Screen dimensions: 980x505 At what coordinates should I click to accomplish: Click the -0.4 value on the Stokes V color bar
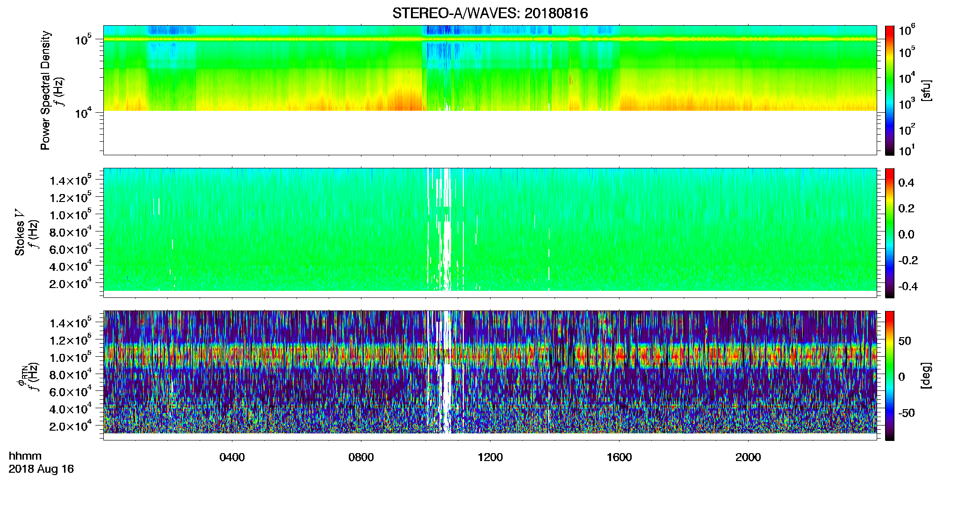point(908,286)
